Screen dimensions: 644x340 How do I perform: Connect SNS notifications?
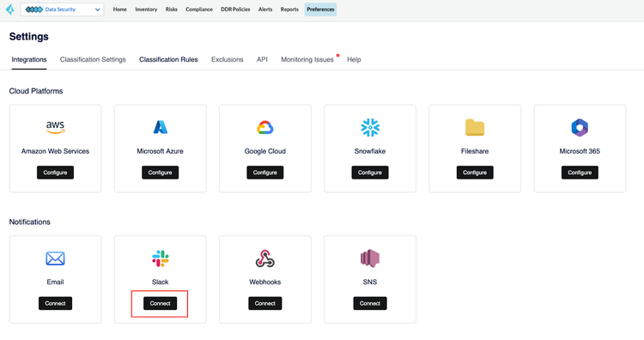coord(370,303)
